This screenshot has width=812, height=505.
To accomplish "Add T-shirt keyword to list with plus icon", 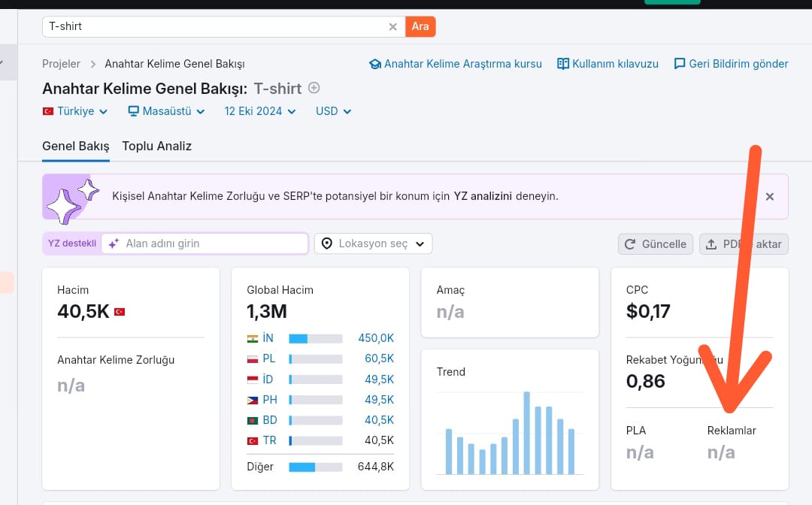I will pos(314,88).
